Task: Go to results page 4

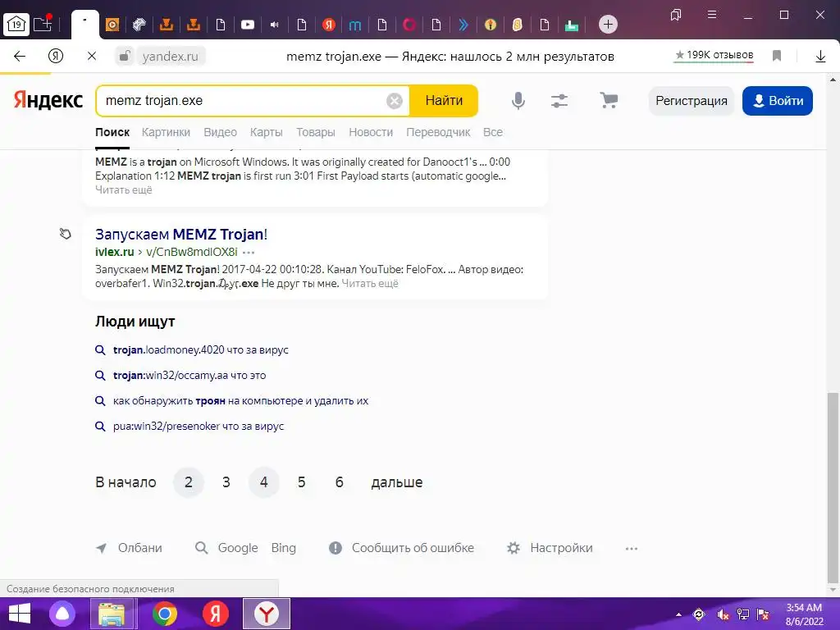Action: (x=263, y=482)
